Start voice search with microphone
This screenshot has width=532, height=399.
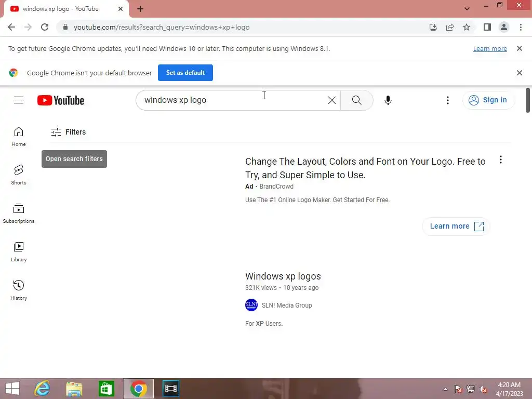click(x=388, y=100)
